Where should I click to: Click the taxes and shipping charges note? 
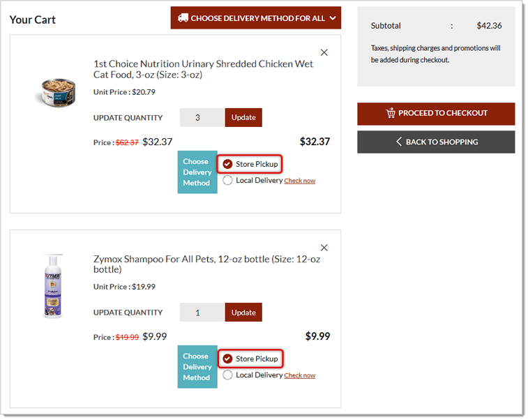coord(435,54)
